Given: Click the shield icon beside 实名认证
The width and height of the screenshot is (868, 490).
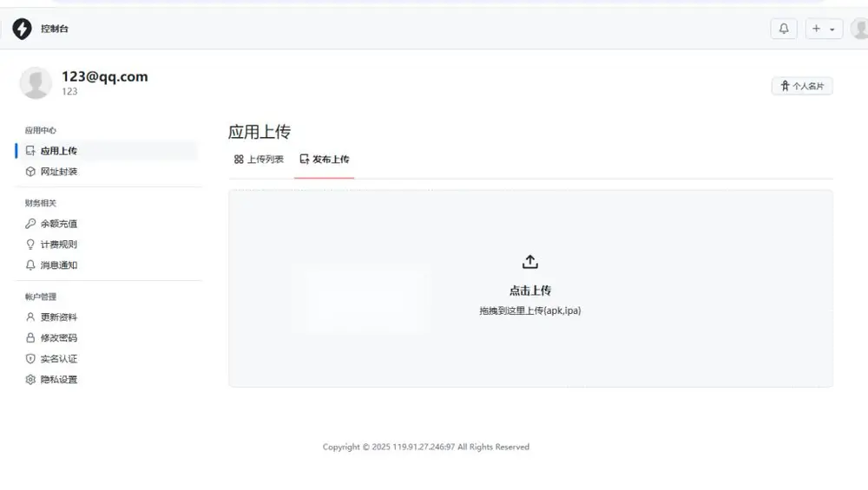Looking at the screenshot, I should coord(30,359).
